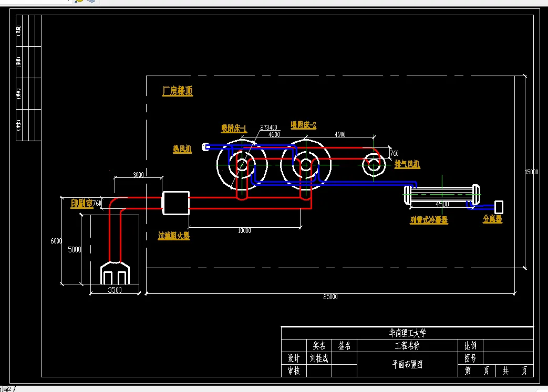Viewport: 548px width, 392px height.
Task: Click the 共 total pages label
Action: (x=505, y=370)
